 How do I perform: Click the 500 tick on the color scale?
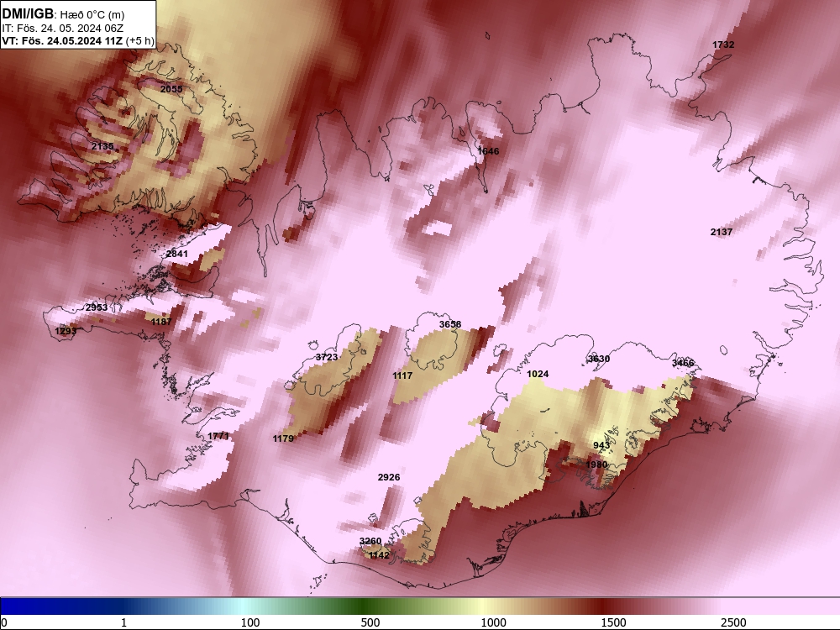pos(370,622)
